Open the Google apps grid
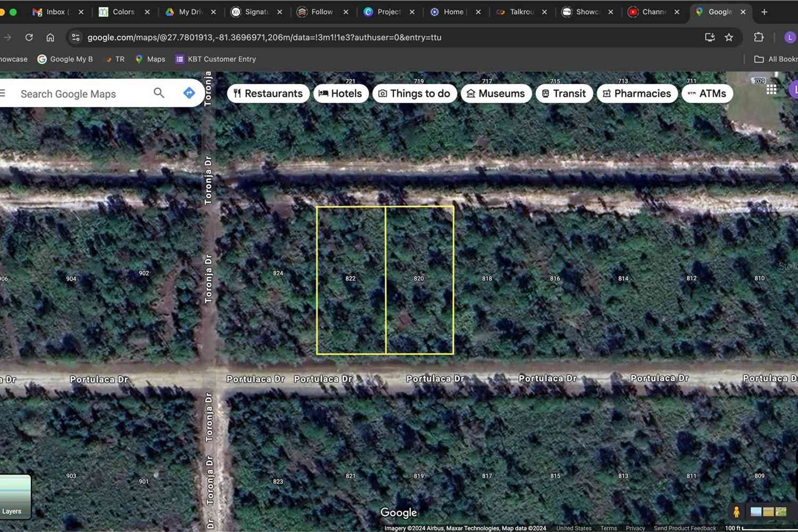The image size is (798, 532). (771, 89)
